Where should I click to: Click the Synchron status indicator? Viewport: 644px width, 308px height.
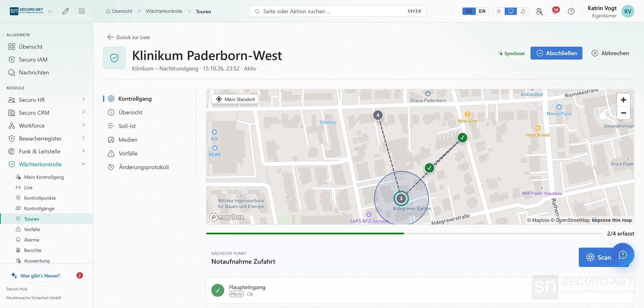pyautogui.click(x=511, y=53)
